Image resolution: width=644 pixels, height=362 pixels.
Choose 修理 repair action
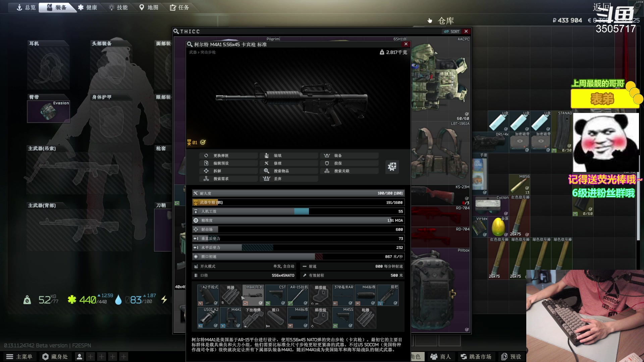click(x=289, y=163)
